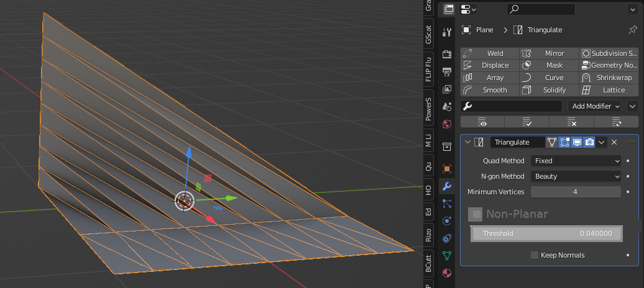Add a Shrinkwrap modifier

[609, 78]
